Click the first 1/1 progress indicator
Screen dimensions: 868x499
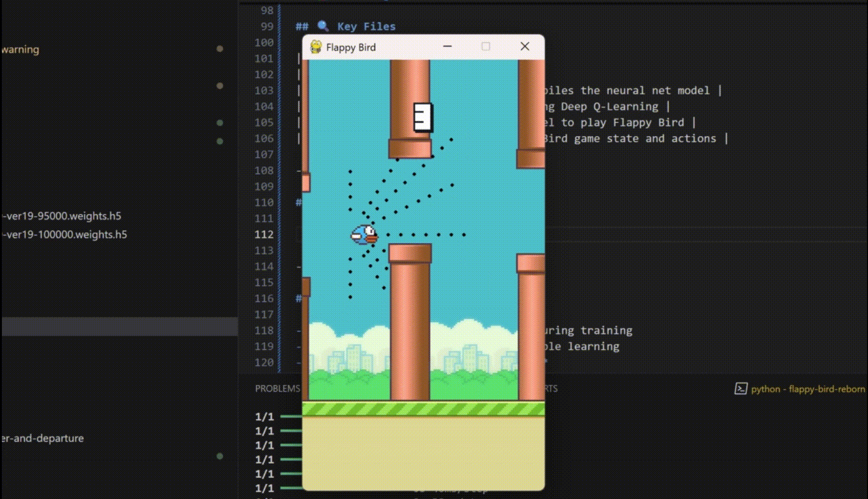point(264,416)
